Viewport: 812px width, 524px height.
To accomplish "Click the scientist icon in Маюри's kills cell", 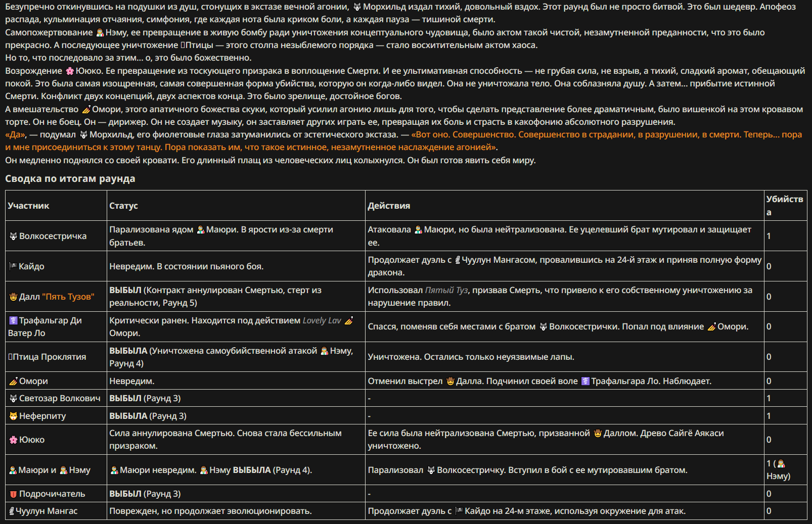I will click(x=781, y=463).
